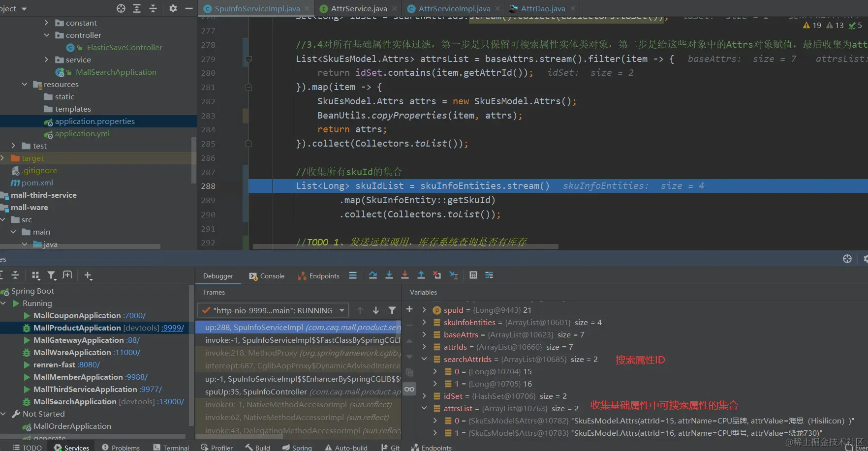Image resolution: width=868 pixels, height=451 pixels.
Task: Select the application.yml file
Action: point(82,133)
